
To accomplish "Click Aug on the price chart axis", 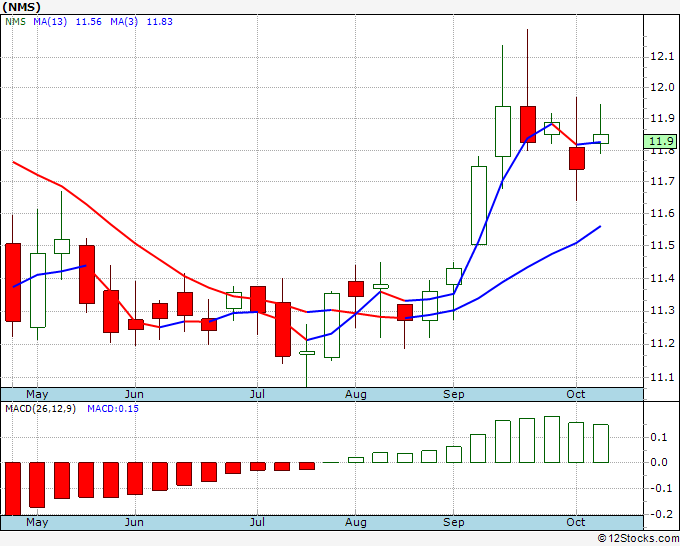I will pyautogui.click(x=356, y=394).
